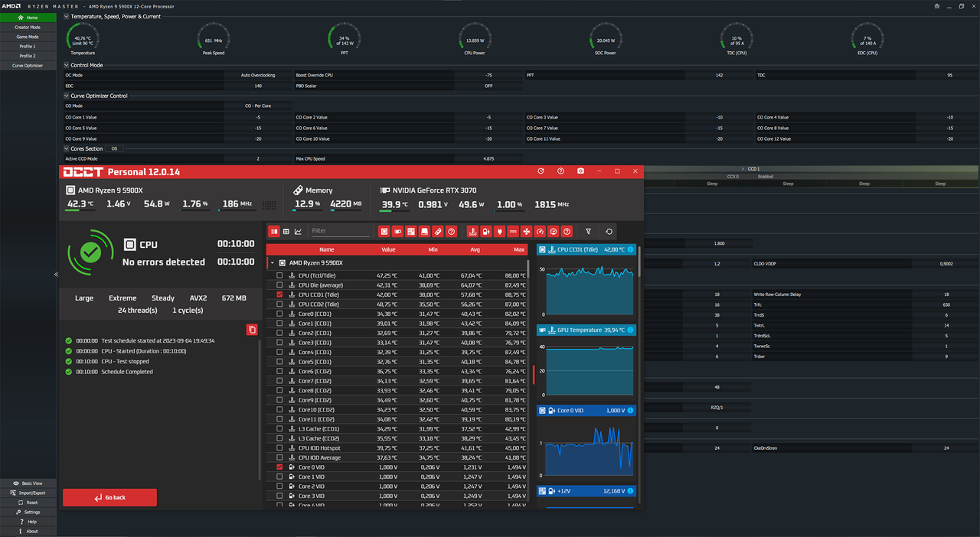
Task: Click Ryzen Master bug report icon
Action: 937,6
